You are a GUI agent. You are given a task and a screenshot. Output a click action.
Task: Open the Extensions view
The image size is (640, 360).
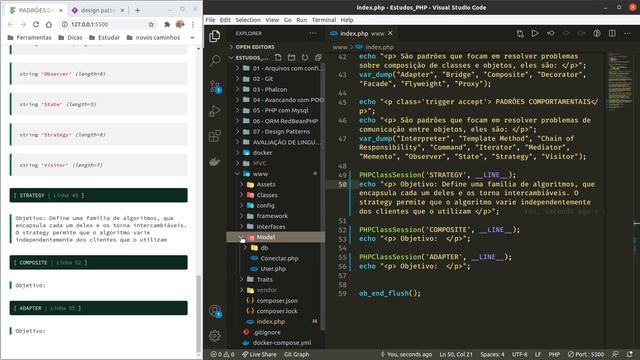[x=215, y=136]
